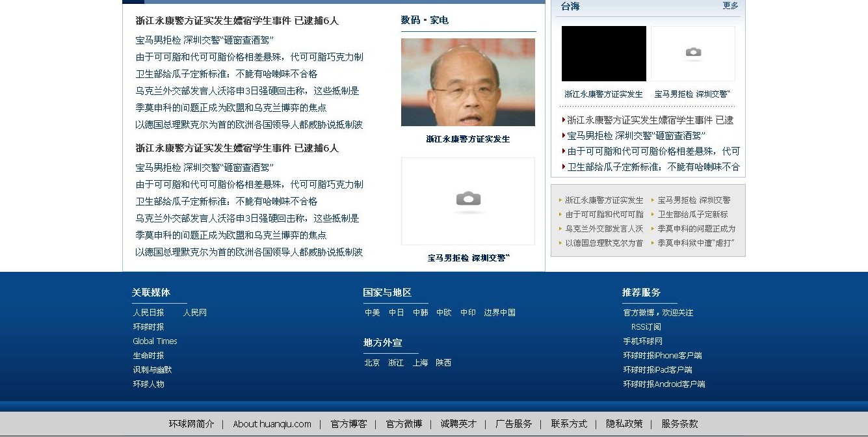Open 人民日报 in the footer
868x437 pixels.
click(148, 312)
